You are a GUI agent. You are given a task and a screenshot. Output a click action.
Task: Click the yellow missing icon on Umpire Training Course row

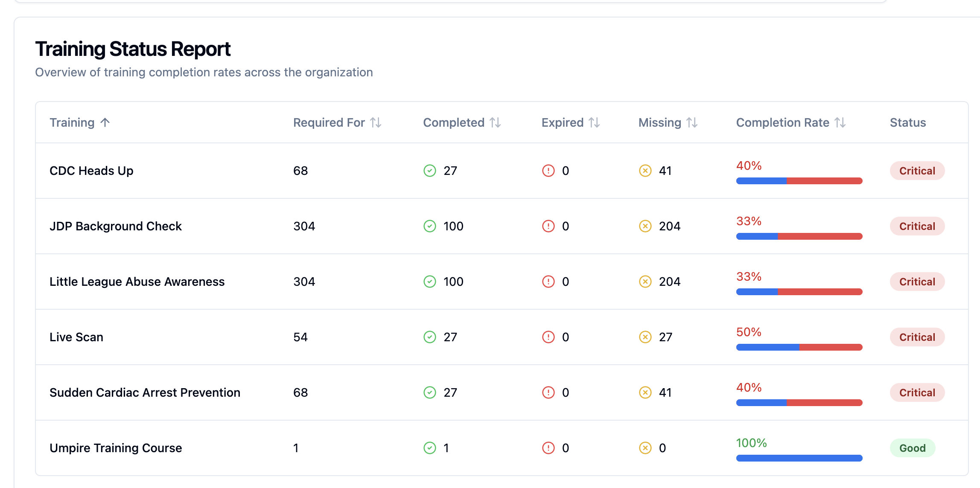pos(646,448)
